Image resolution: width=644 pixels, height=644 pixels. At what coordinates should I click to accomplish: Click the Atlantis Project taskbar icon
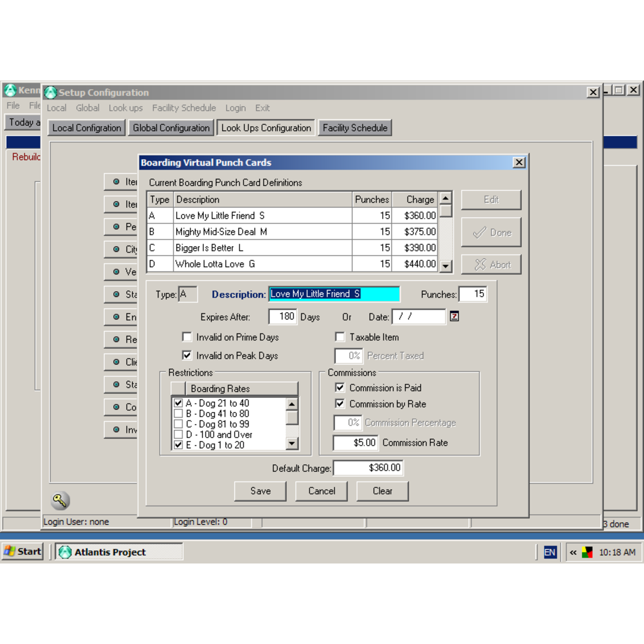tap(65, 552)
